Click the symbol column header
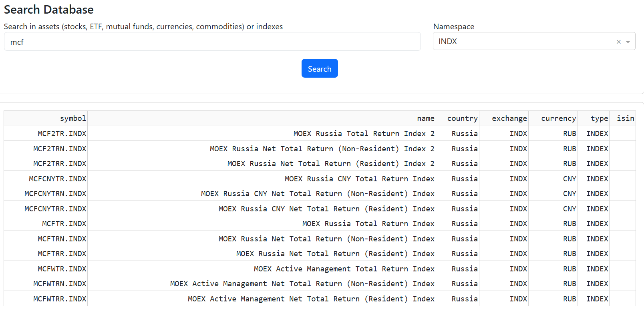The height and width of the screenshot is (311, 644). point(73,118)
